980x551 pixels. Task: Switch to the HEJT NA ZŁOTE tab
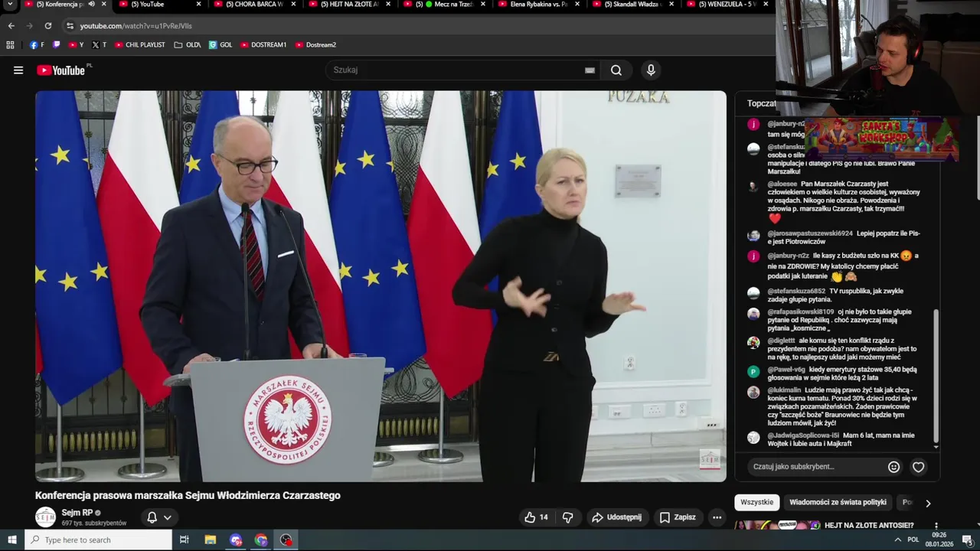(x=349, y=5)
